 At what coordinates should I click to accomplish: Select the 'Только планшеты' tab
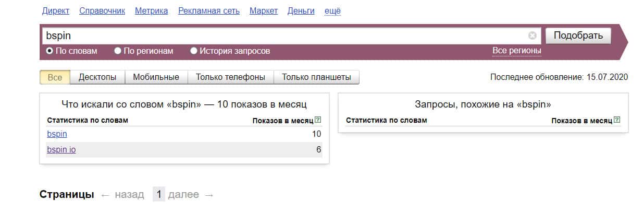tap(316, 77)
